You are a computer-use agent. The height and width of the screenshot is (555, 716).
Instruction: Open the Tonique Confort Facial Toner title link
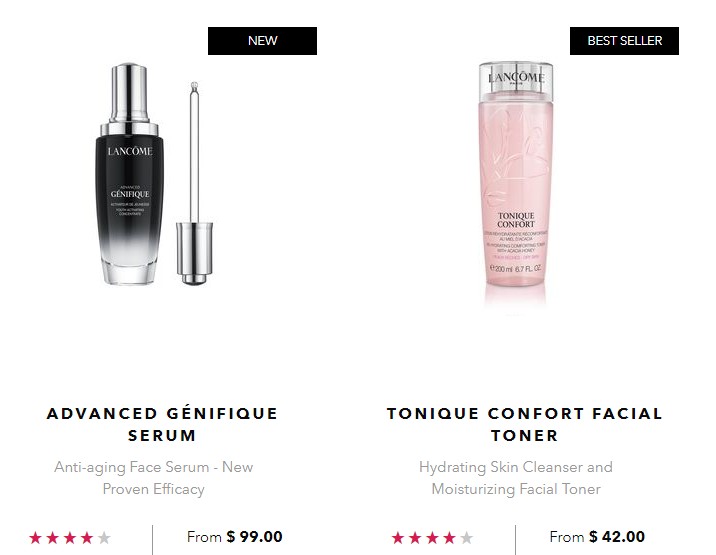tap(525, 424)
